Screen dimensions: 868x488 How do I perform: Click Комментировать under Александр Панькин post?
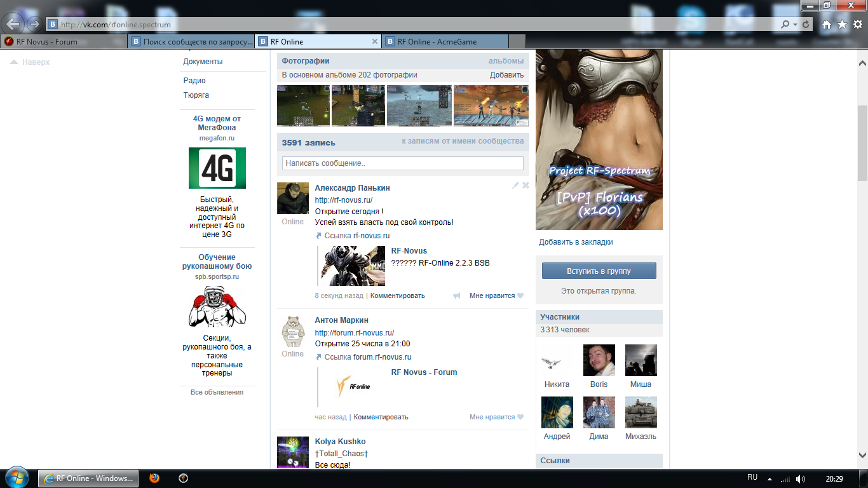tap(398, 295)
